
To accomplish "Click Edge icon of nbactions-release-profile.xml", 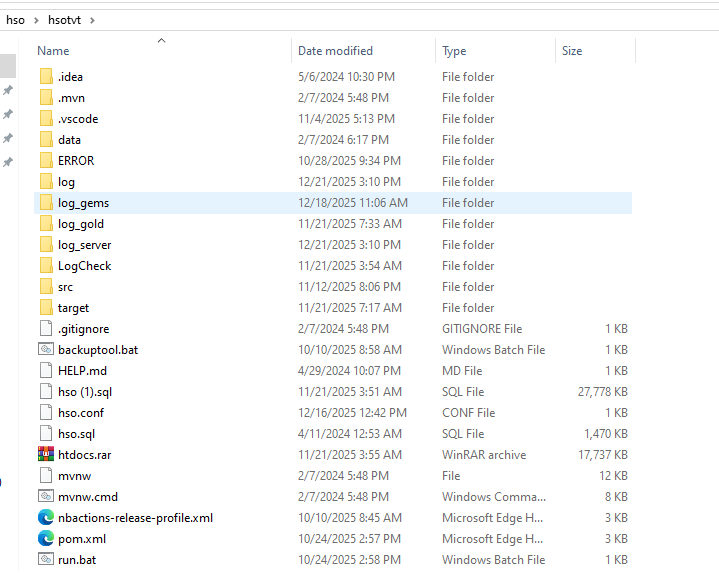I will (46, 518).
